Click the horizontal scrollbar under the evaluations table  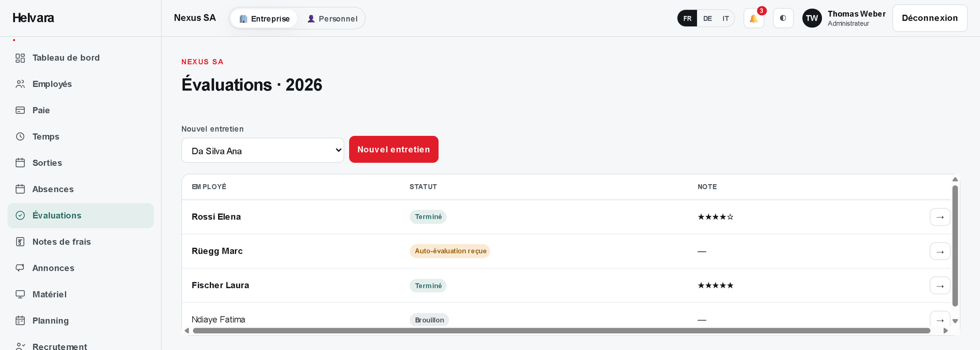click(561, 331)
